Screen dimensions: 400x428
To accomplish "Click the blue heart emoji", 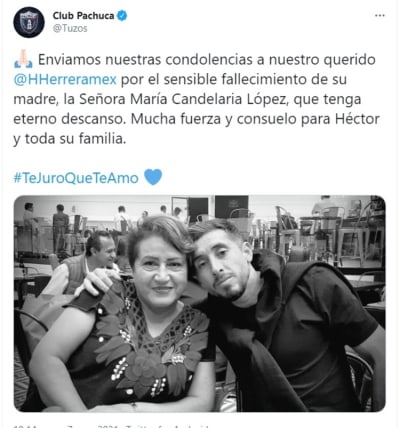I will (153, 177).
